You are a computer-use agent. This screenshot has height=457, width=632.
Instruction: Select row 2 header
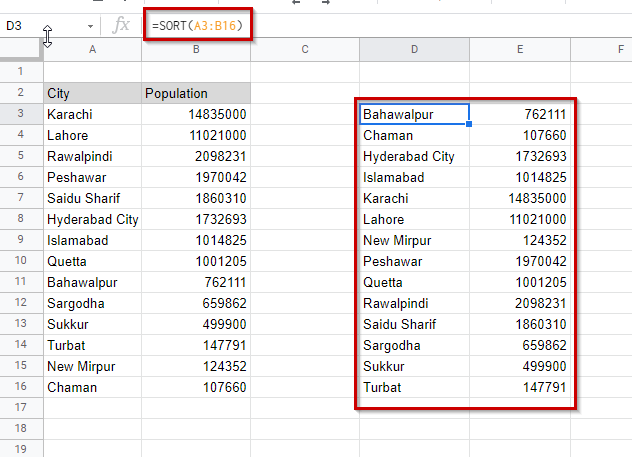point(21,93)
